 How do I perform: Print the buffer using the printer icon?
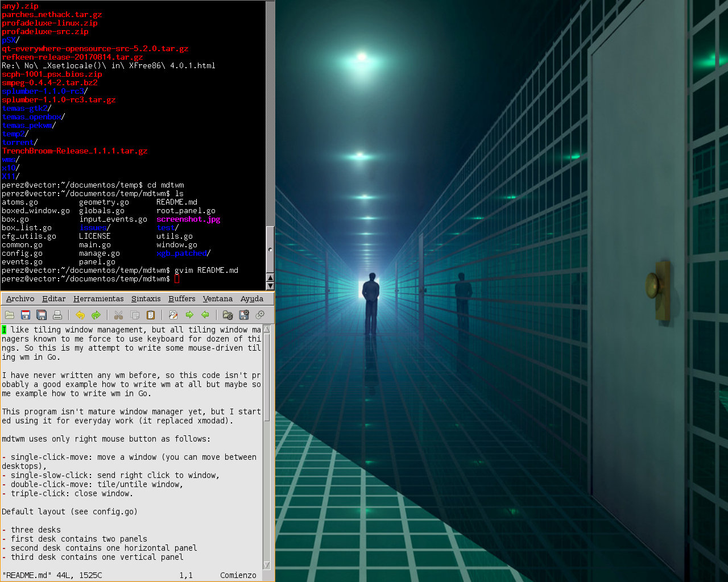(57, 315)
